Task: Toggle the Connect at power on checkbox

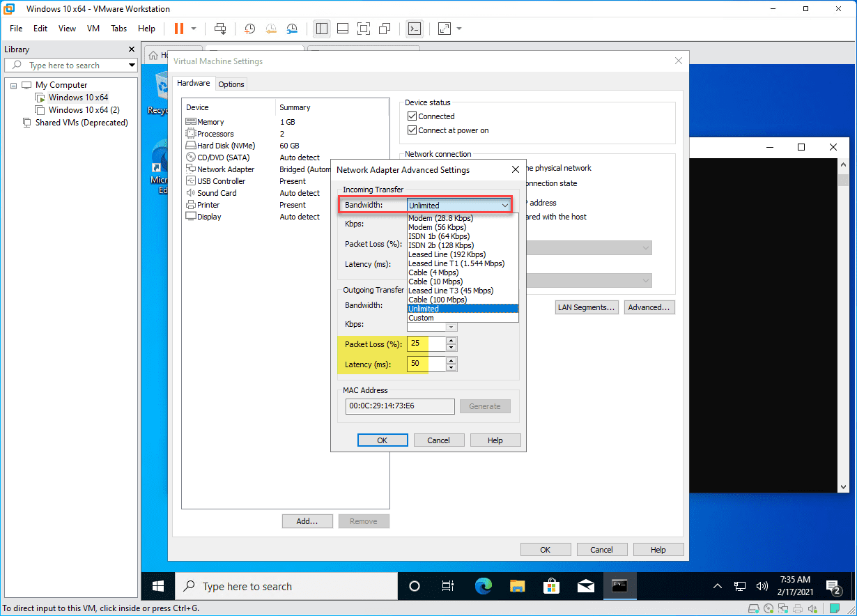Action: click(412, 130)
